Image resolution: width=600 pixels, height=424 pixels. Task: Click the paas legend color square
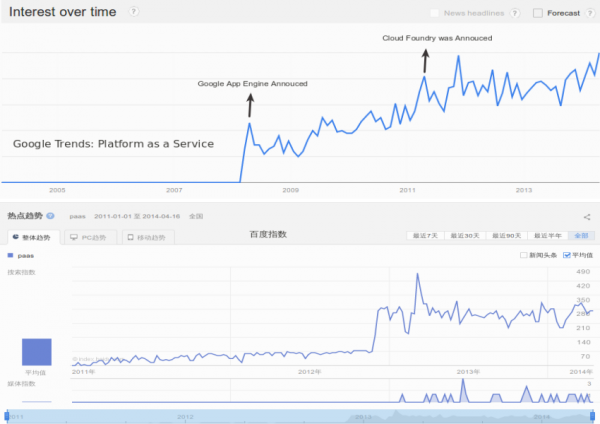[x=10, y=255]
